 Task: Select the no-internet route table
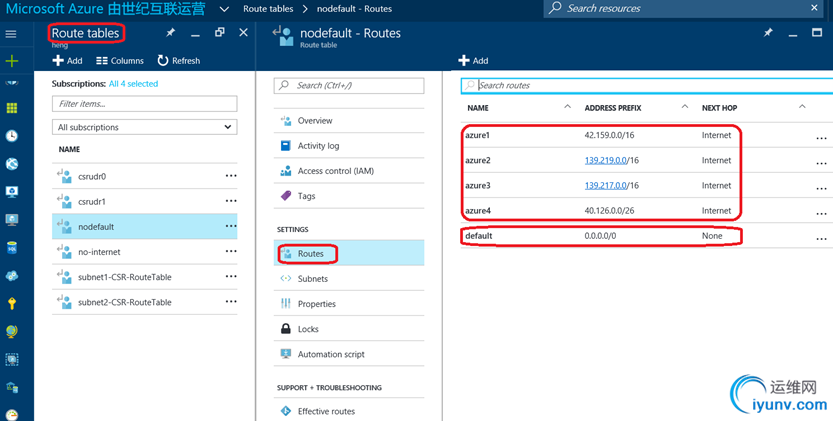click(144, 251)
